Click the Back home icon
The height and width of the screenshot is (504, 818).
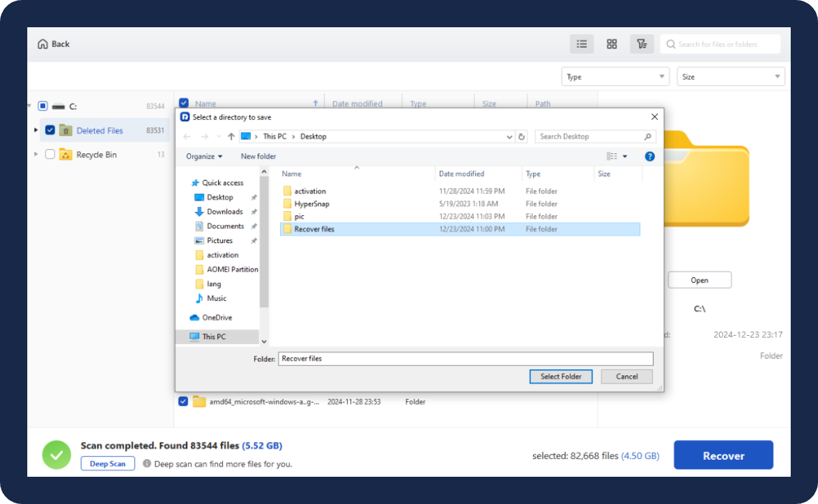pyautogui.click(x=42, y=44)
